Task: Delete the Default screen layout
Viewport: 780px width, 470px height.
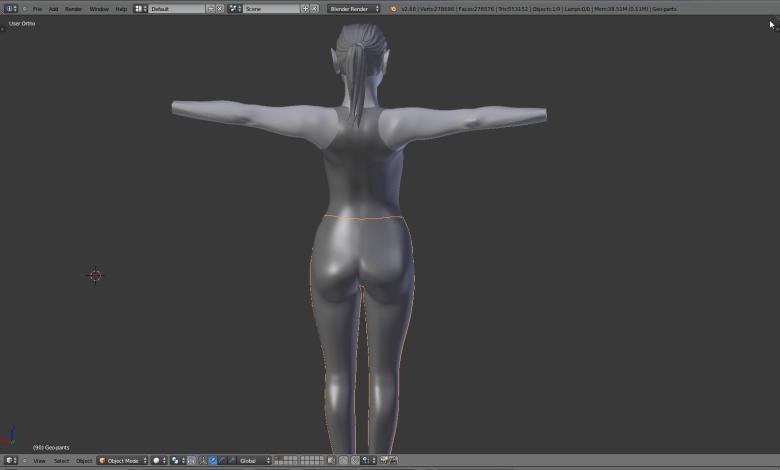Action: pos(221,9)
